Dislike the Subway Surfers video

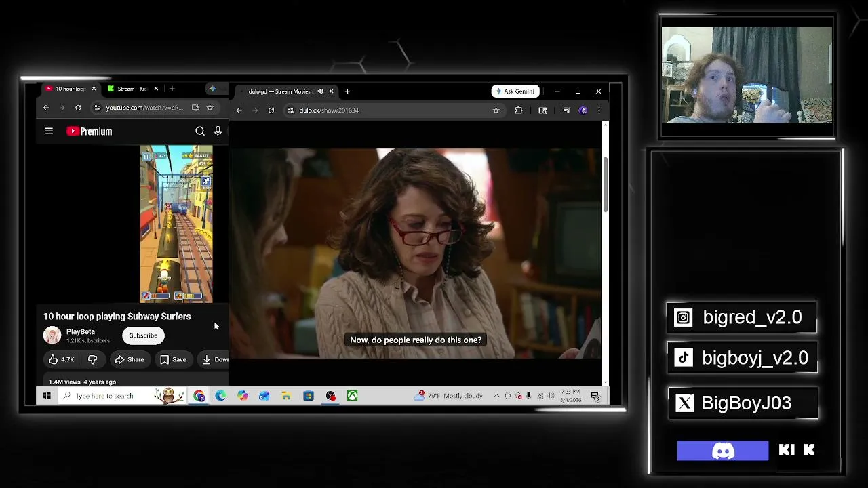93,359
